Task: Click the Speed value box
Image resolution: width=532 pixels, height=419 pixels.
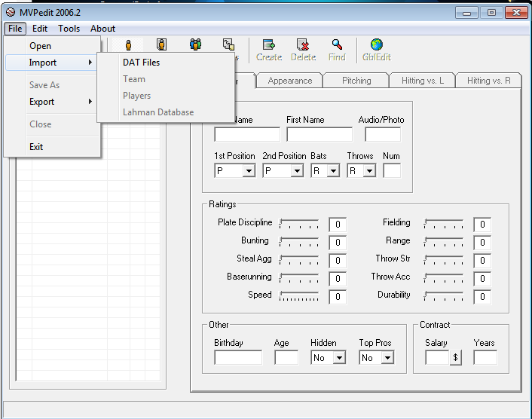Action: click(x=338, y=297)
